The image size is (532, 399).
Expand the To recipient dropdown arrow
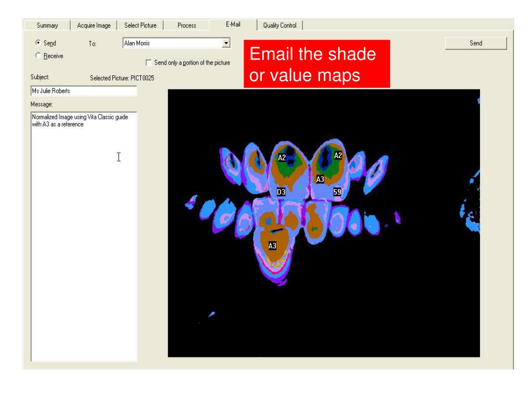(x=226, y=43)
